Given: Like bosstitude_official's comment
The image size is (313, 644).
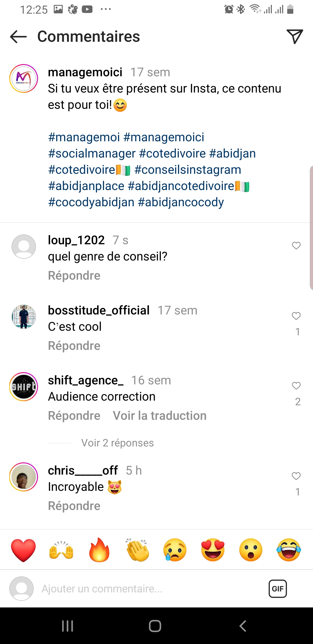Looking at the screenshot, I should coord(296,316).
